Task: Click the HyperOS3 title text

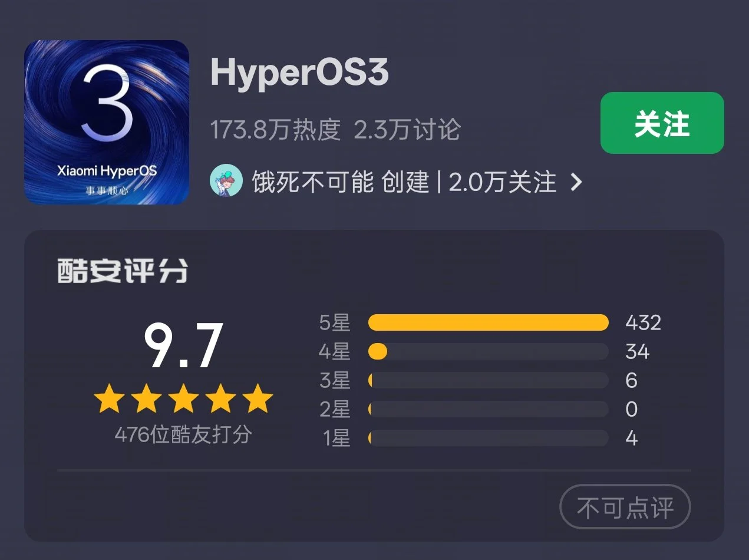Action: pos(299,74)
